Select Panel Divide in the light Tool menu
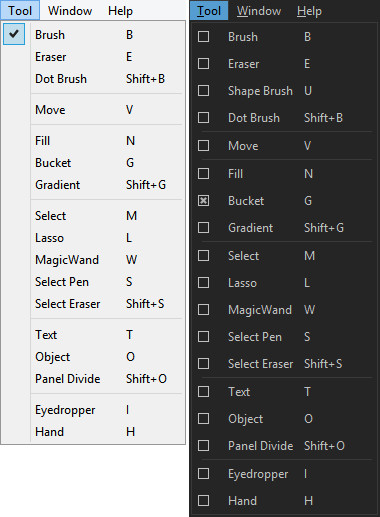 tap(107, 379)
